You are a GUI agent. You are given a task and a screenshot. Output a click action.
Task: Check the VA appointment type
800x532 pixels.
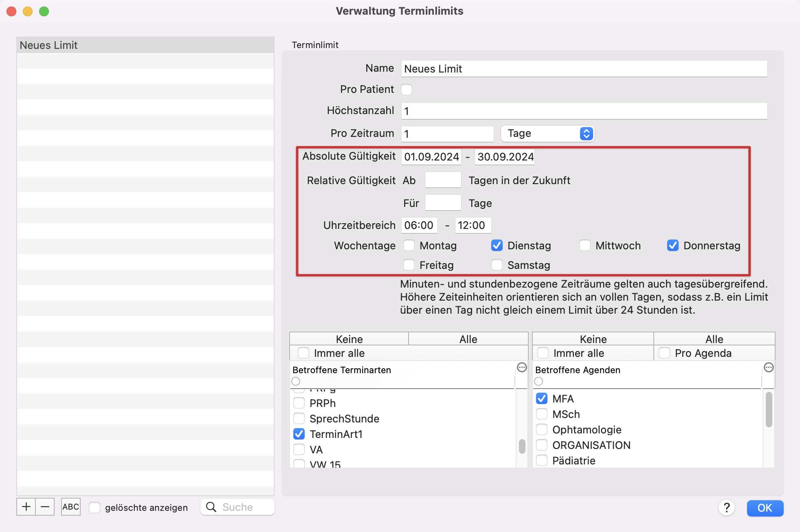tap(299, 449)
